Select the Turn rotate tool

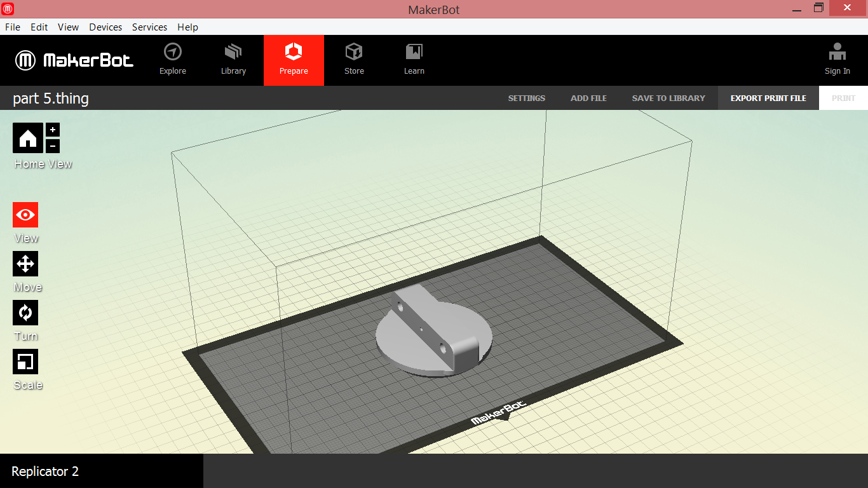tap(25, 313)
